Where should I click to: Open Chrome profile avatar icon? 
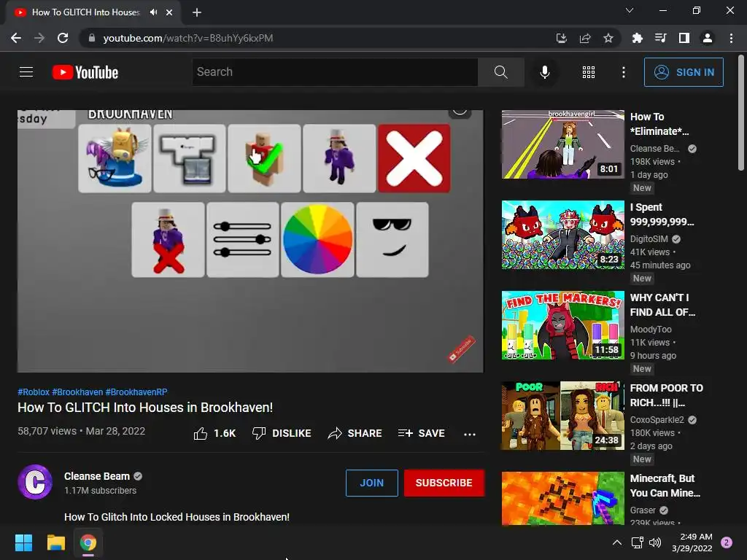708,38
